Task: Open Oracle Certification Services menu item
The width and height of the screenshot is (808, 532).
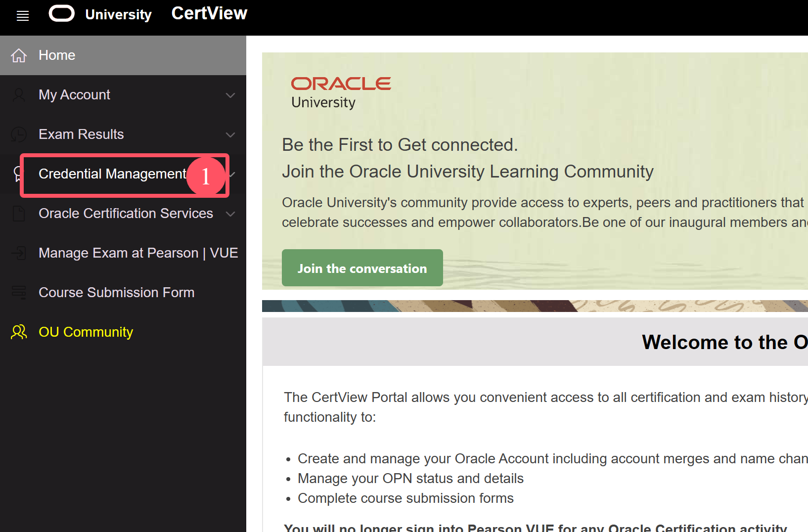Action: pyautogui.click(x=123, y=214)
